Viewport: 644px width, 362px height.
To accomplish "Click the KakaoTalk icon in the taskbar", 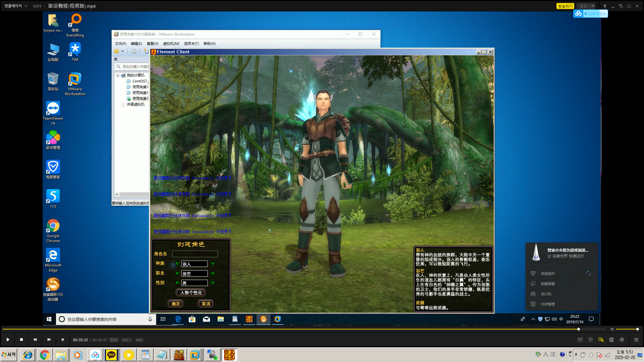I will click(111, 355).
